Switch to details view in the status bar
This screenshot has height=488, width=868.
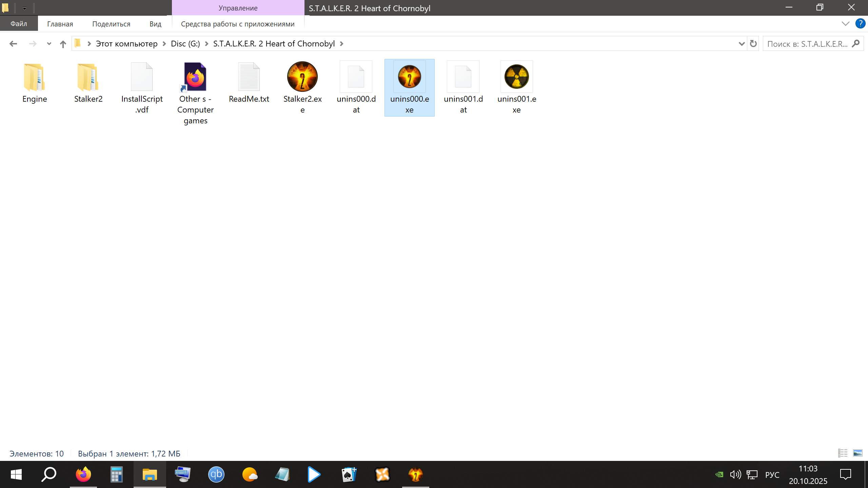click(x=843, y=453)
